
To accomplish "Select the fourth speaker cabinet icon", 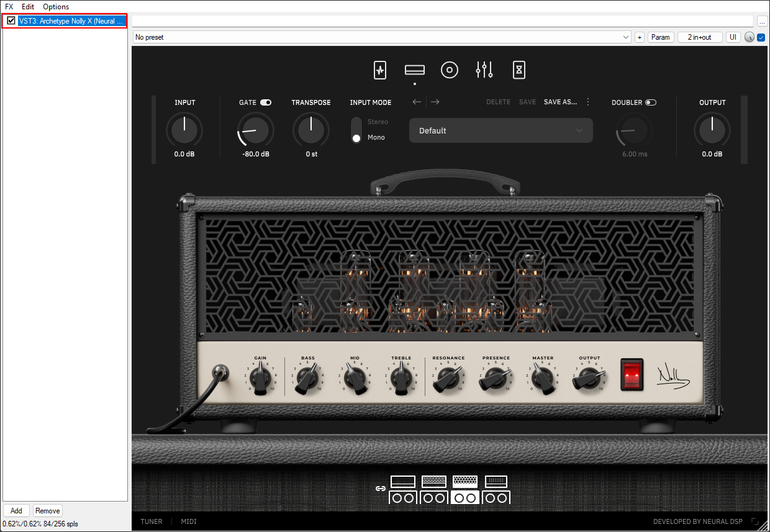I will click(x=496, y=497).
